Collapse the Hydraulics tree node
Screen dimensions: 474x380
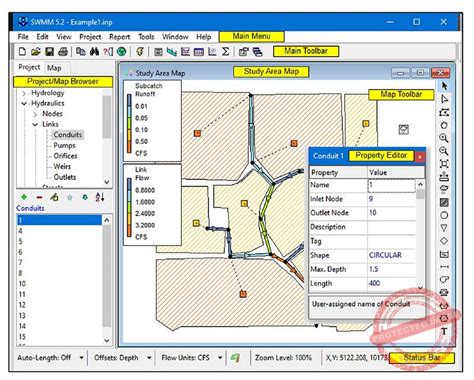[x=24, y=104]
